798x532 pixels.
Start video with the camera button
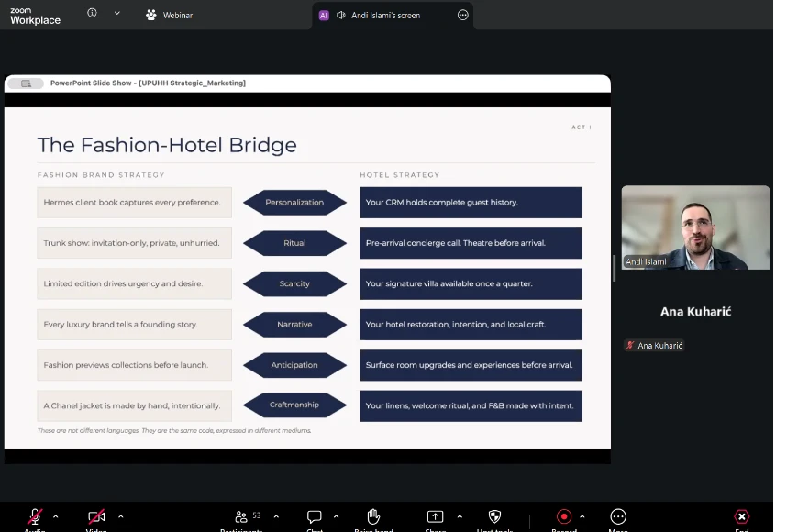click(96, 517)
